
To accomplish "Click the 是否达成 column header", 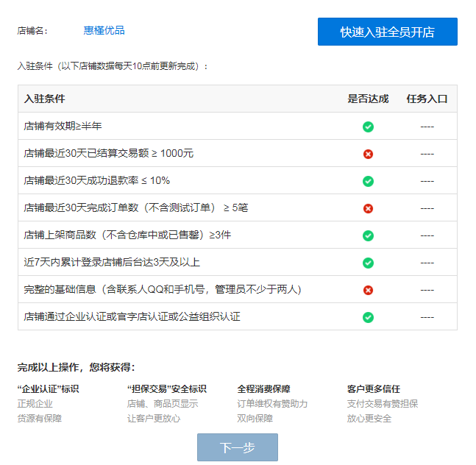I will point(368,99).
